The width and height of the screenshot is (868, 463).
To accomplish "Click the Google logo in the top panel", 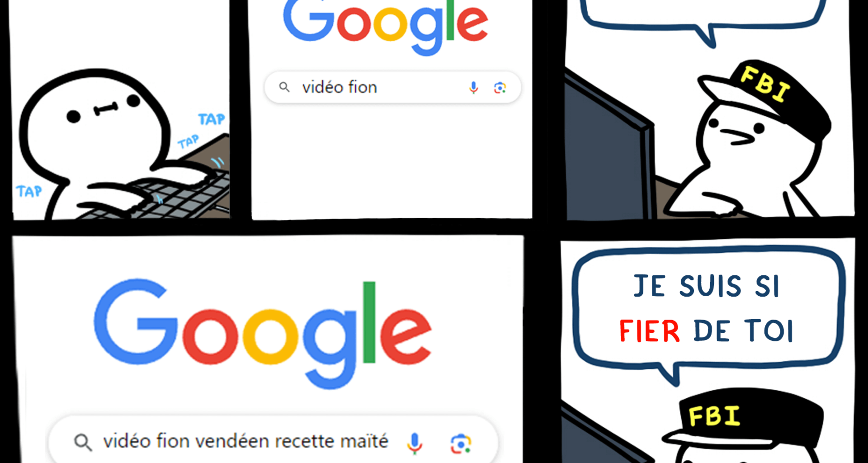I will pyautogui.click(x=386, y=26).
